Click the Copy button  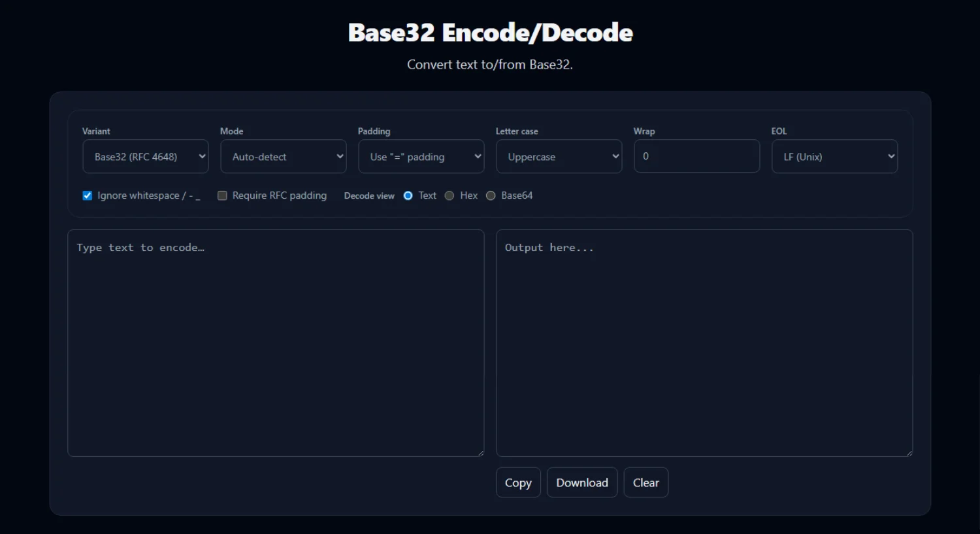[x=518, y=482]
